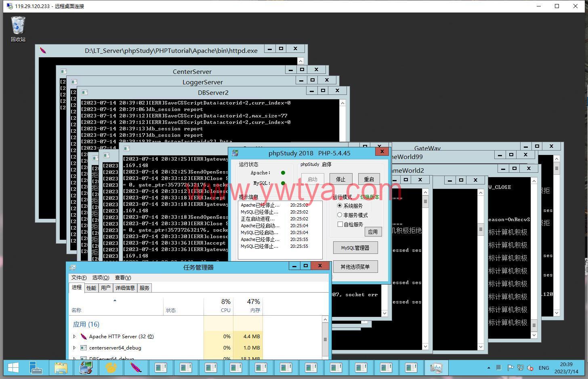Click the GateWay window title bar
This screenshot has width=588, height=379.
pyautogui.click(x=427, y=148)
